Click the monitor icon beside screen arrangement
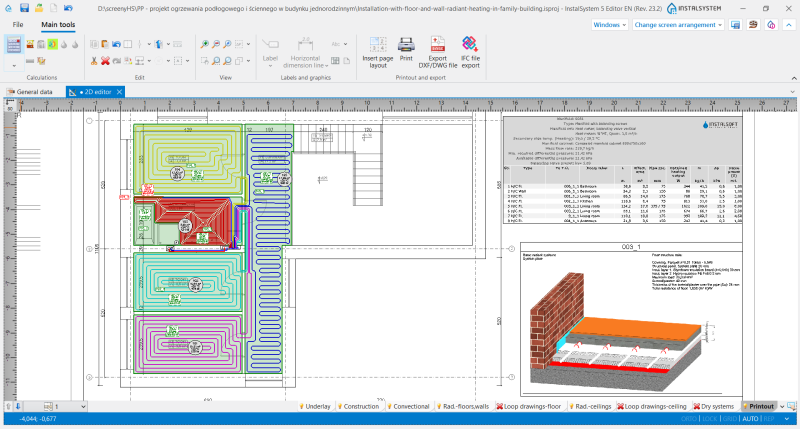 click(735, 24)
